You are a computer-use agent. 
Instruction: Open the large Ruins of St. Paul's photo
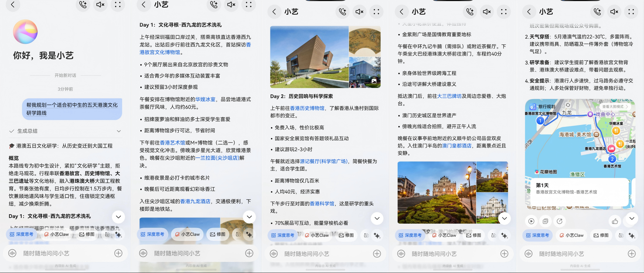437,193
